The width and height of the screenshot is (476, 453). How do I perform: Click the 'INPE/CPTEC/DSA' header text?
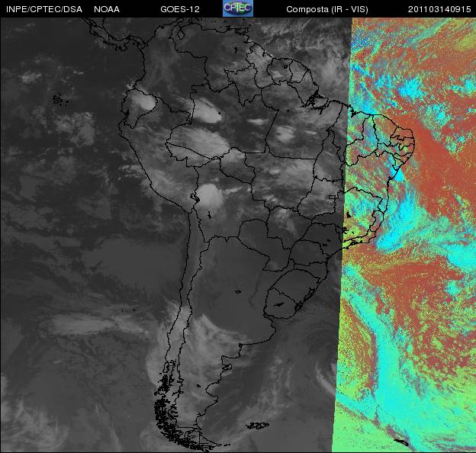click(44, 9)
